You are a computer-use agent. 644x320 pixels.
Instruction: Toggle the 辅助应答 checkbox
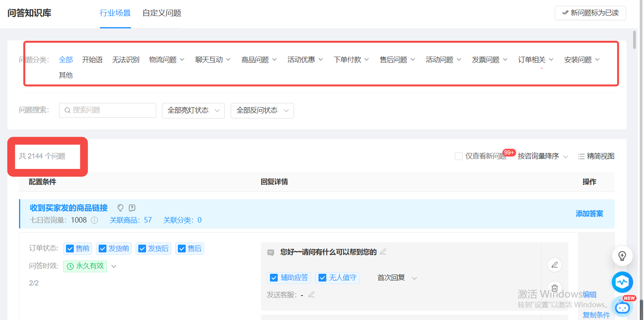click(x=274, y=278)
